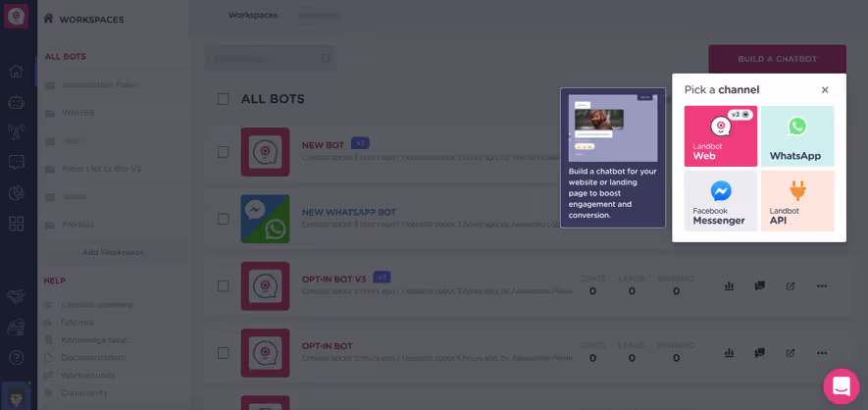The height and width of the screenshot is (410, 868).
Task: Switch to the Workspaces tab
Action: pos(253,16)
